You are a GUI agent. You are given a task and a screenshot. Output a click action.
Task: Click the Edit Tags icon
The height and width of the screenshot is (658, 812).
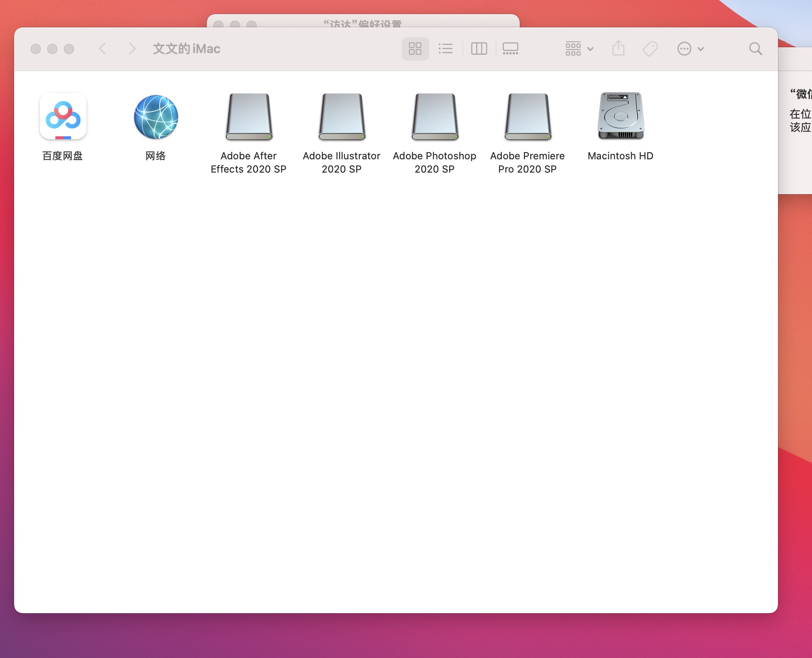tap(650, 49)
